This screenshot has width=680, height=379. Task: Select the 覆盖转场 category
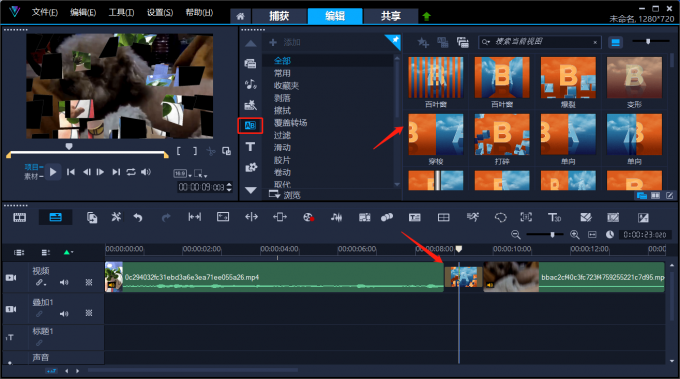(x=291, y=123)
